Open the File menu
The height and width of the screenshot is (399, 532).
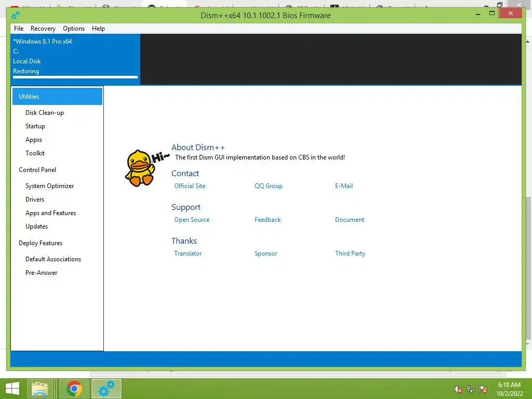[x=19, y=29]
